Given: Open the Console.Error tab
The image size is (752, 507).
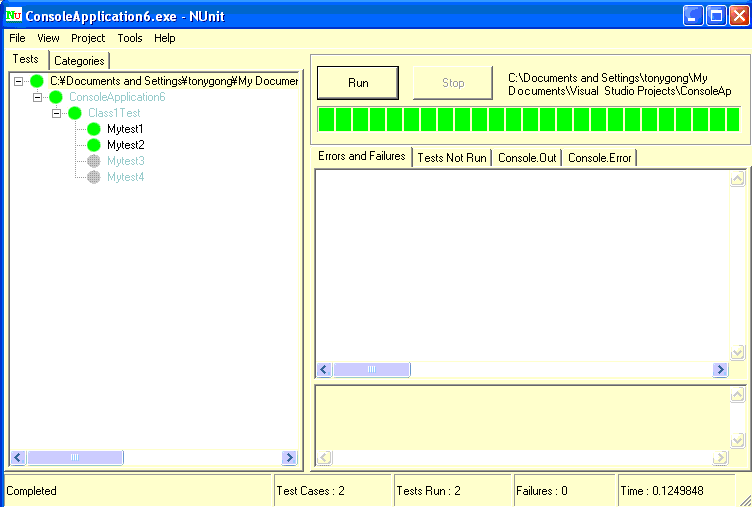Looking at the screenshot, I should click(599, 158).
